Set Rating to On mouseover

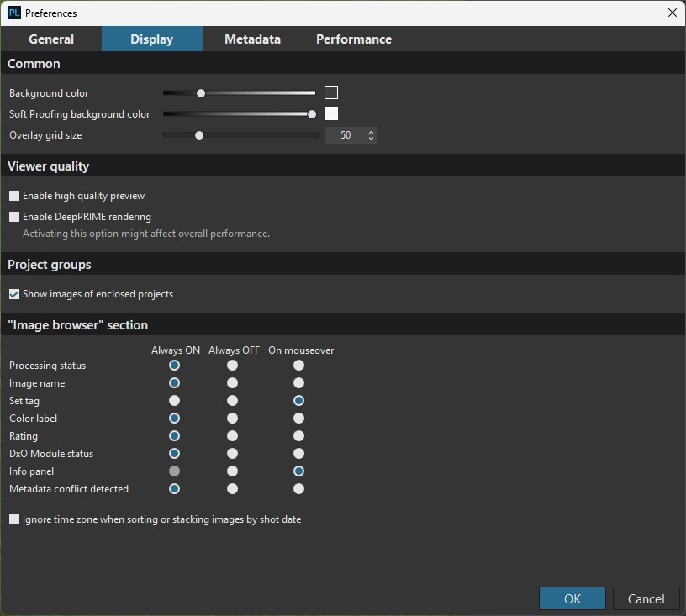pyautogui.click(x=298, y=436)
